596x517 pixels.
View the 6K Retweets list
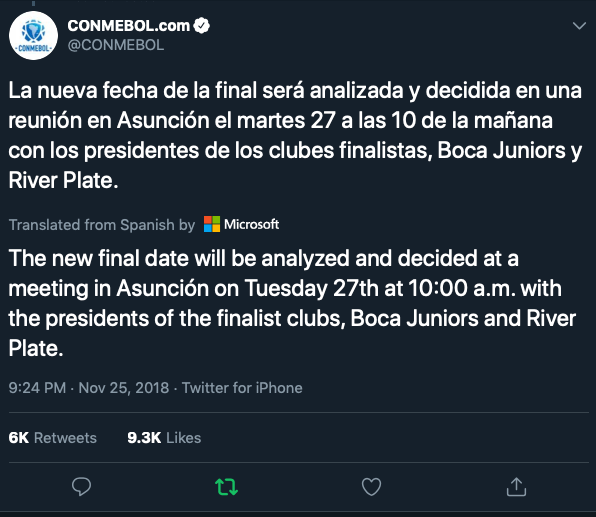coord(52,438)
